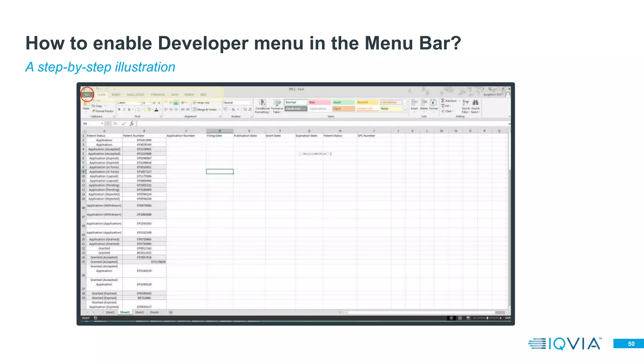644x362 pixels.
Task: Open the Find & Select menu
Action: pos(475,107)
